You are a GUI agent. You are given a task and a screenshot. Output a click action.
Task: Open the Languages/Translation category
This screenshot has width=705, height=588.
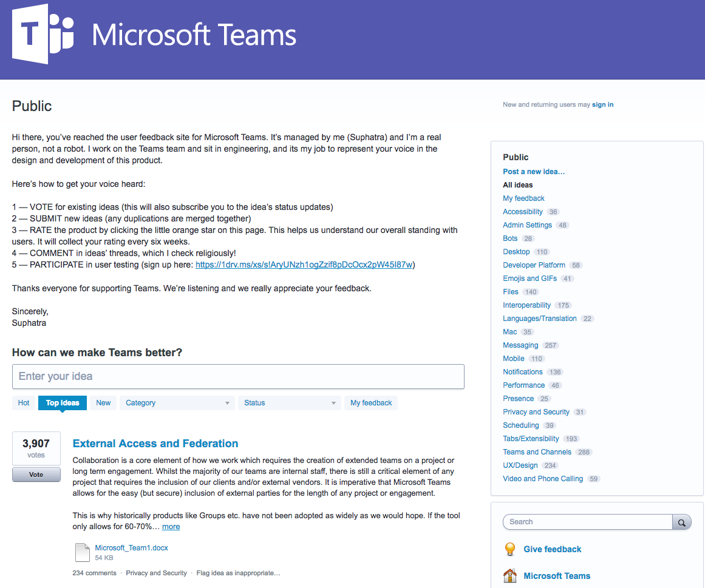pos(540,319)
